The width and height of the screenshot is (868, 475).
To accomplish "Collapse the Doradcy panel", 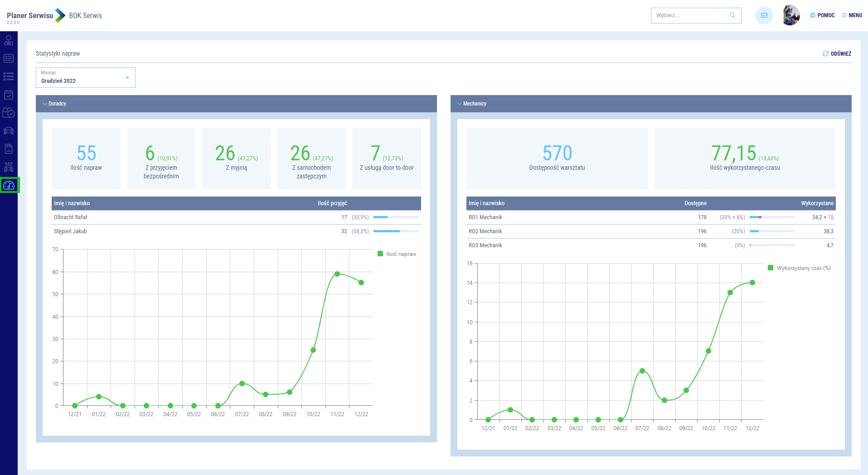I will (x=54, y=104).
